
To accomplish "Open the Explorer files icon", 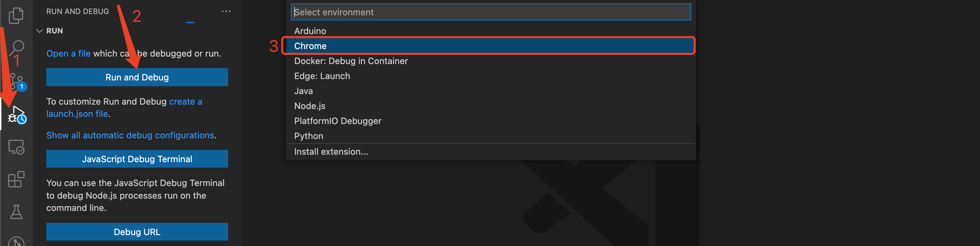I will pos(16,16).
